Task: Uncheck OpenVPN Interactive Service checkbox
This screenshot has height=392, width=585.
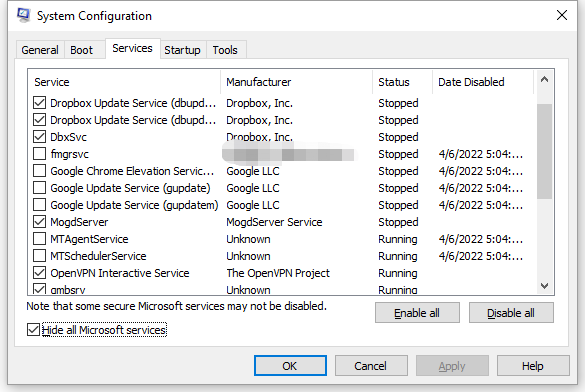Action: pos(40,273)
